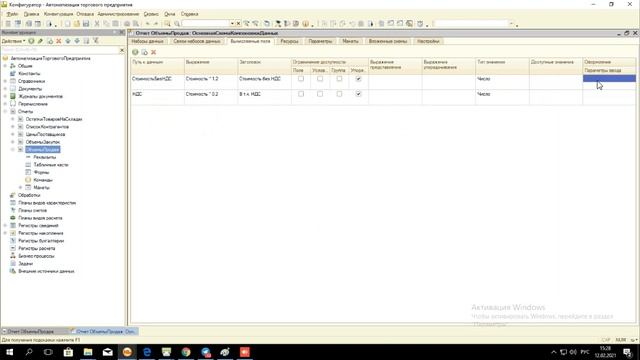Switch to the Ресурсы tab
The width and height of the screenshot is (640, 360).
289,41
